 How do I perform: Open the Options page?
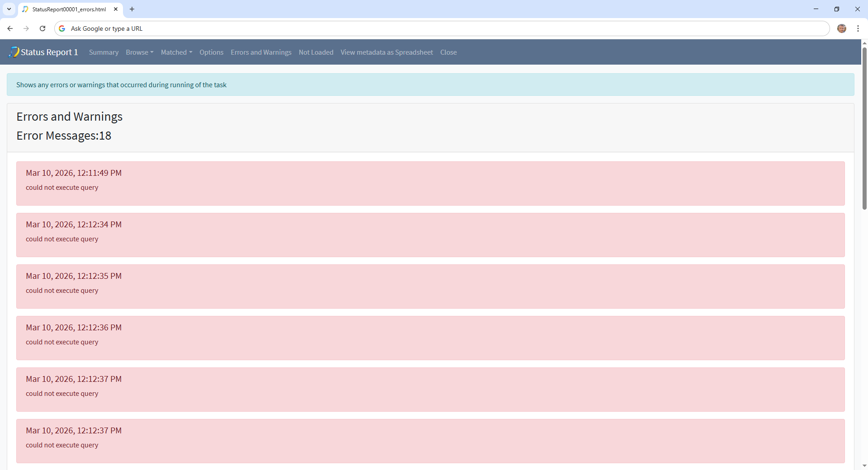[x=211, y=52]
